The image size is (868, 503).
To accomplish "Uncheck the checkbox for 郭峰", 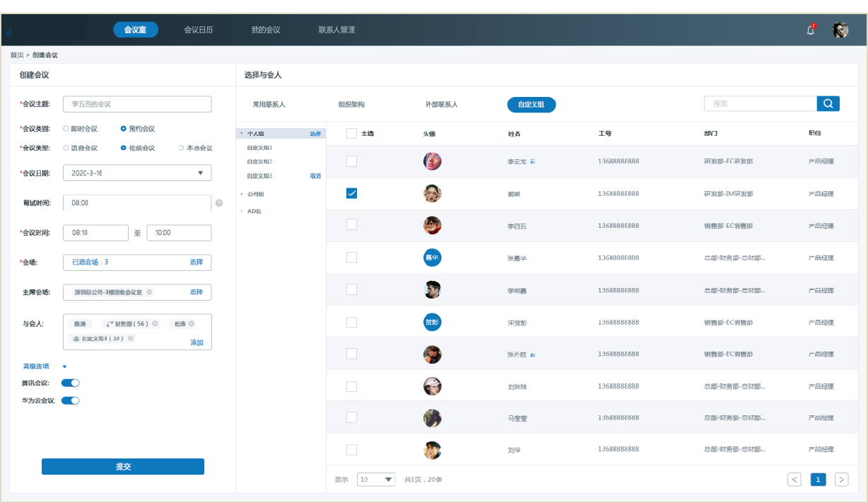I will point(351,193).
